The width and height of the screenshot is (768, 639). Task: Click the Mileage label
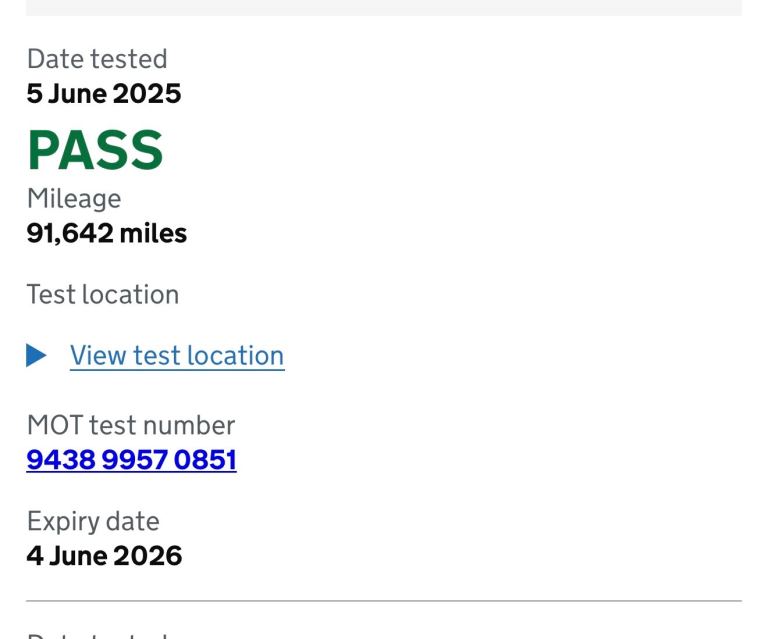73,199
